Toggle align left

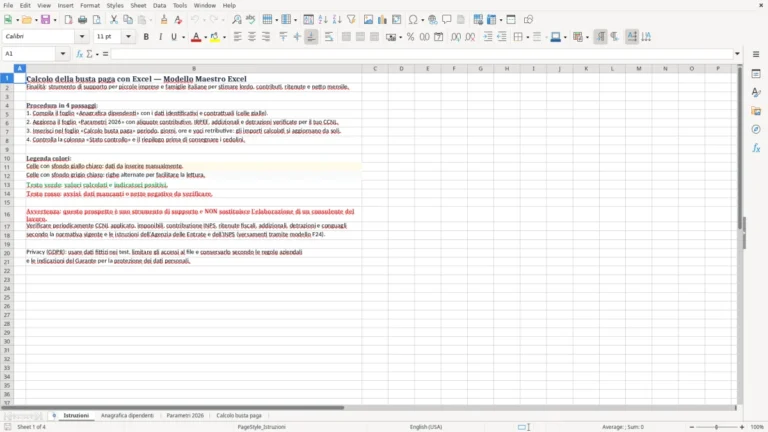coord(238,37)
